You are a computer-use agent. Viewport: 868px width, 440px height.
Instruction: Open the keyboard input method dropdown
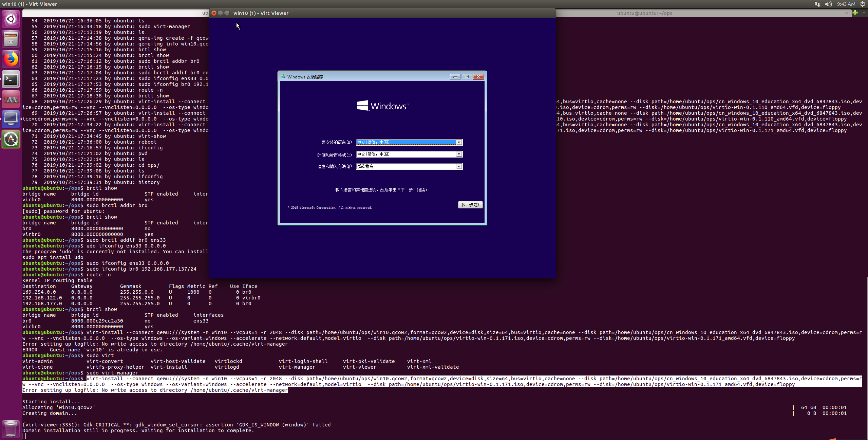(459, 166)
